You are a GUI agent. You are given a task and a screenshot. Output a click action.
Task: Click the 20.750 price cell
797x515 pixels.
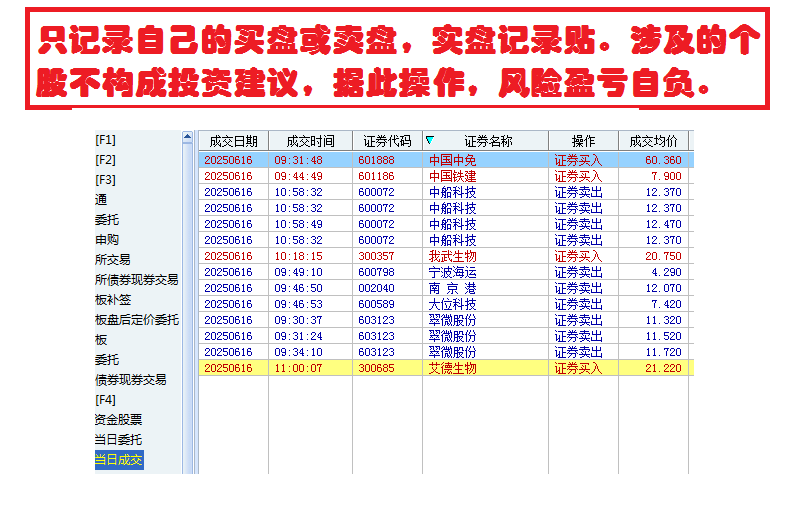click(663, 256)
